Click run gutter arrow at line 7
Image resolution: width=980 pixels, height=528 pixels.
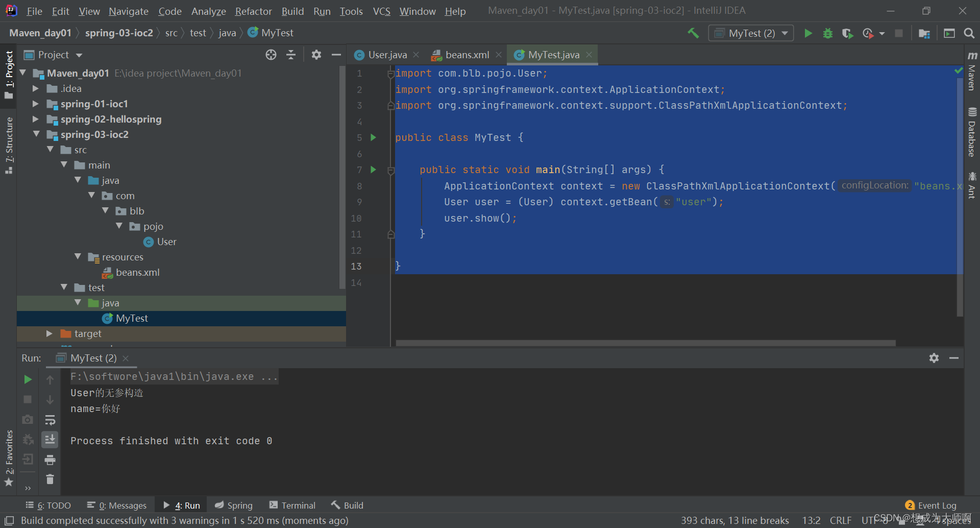point(373,170)
